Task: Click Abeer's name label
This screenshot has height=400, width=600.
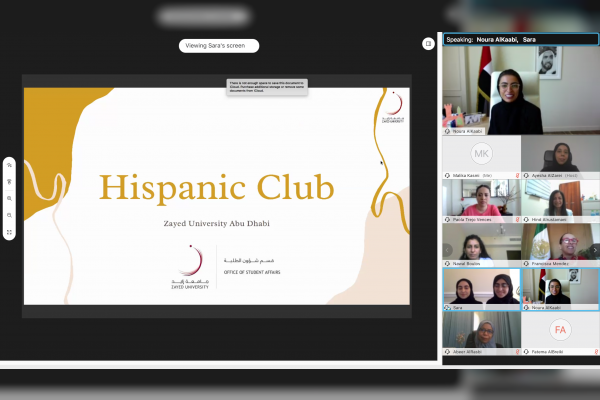Action: click(467, 352)
